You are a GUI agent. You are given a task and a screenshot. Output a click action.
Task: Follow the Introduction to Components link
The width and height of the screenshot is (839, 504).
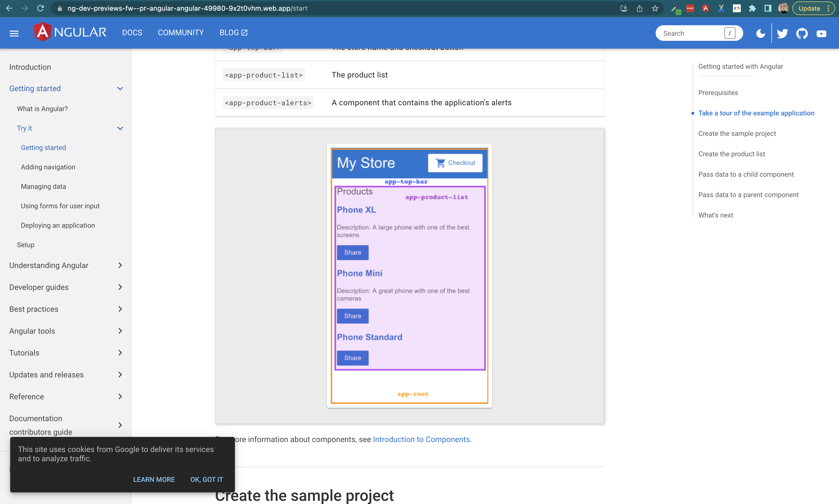tap(421, 439)
